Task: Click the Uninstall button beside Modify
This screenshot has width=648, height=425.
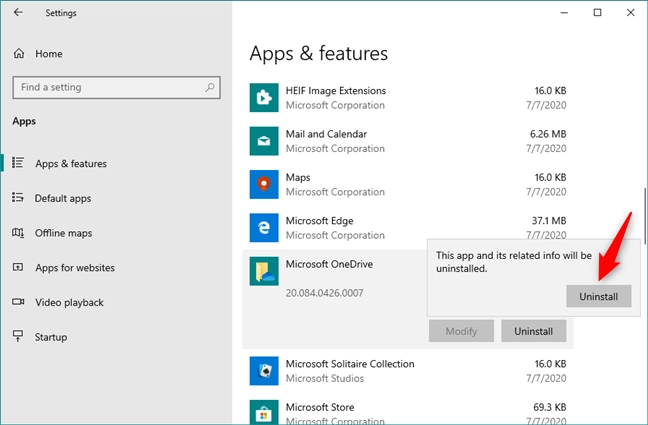Action: coord(534,331)
